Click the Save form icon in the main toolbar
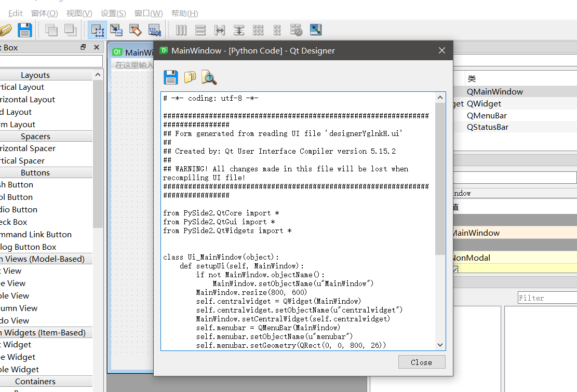The height and width of the screenshot is (392, 577). [24, 30]
